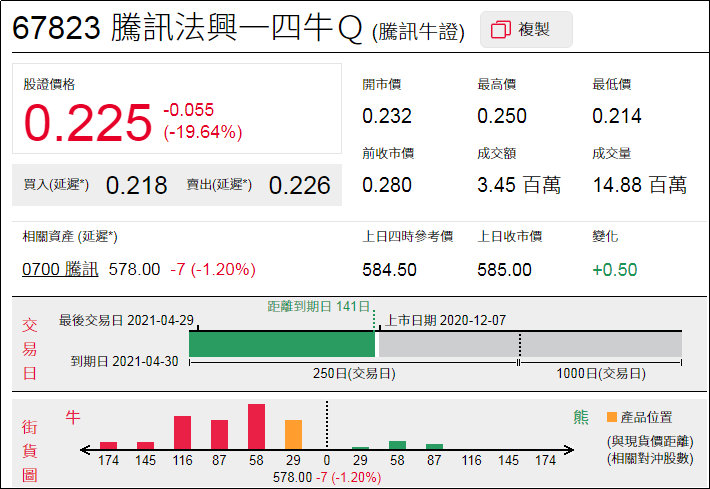710x489 pixels.
Task: Click the 牛 bull side label
Action: pos(73,417)
